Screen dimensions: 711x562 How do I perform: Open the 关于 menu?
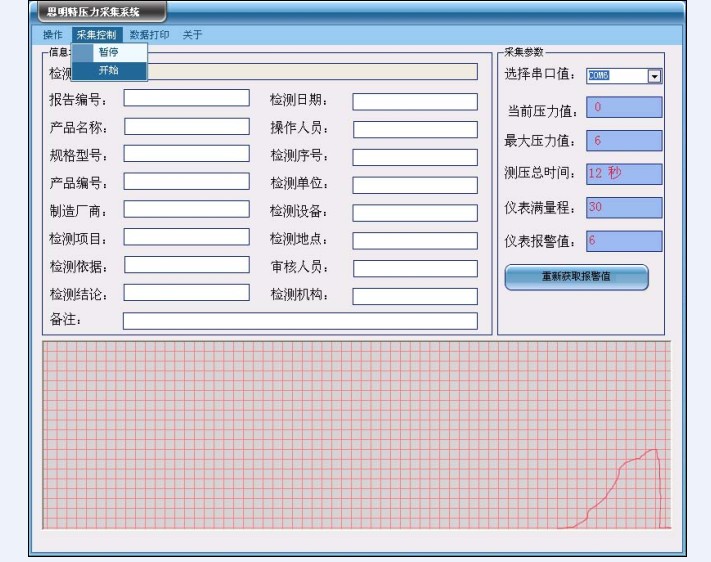tap(192, 35)
